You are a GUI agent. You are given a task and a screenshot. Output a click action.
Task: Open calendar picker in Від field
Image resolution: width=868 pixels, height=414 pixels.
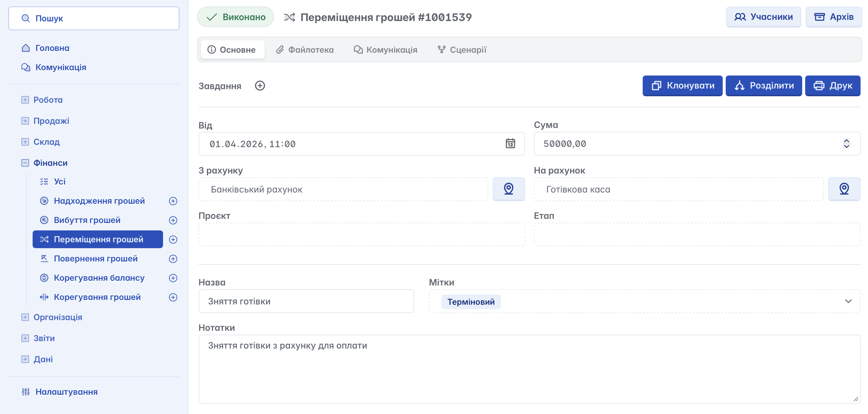click(x=510, y=144)
